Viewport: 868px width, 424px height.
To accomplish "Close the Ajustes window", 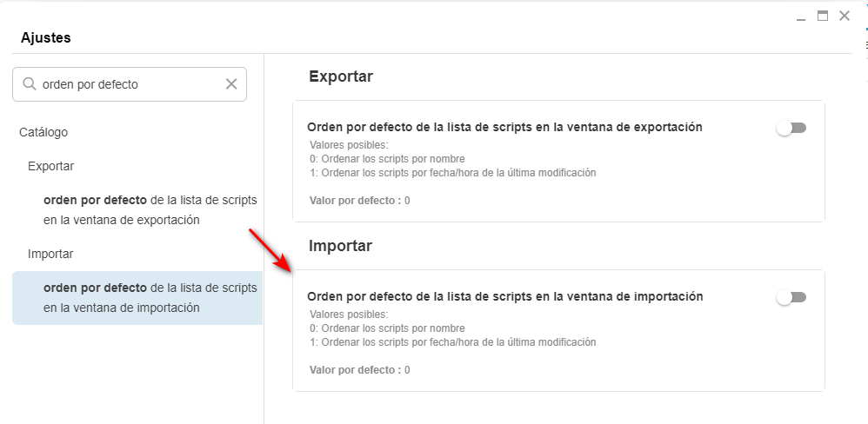I will (x=844, y=16).
